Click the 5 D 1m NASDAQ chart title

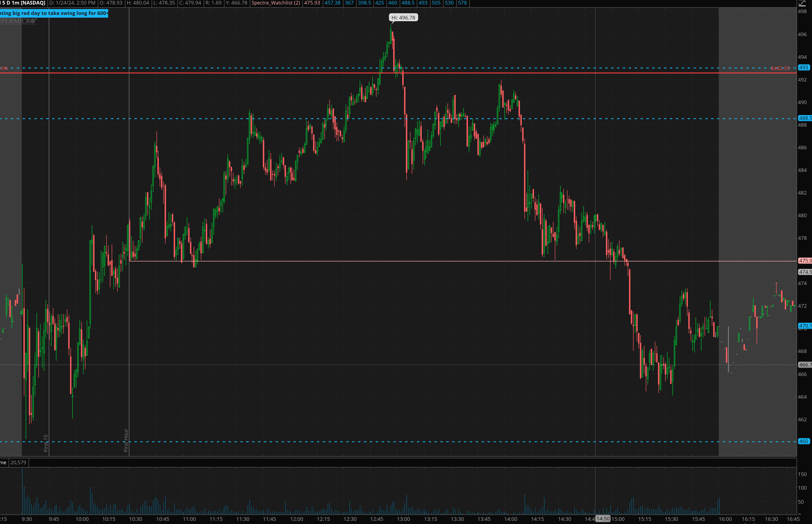coord(23,3)
